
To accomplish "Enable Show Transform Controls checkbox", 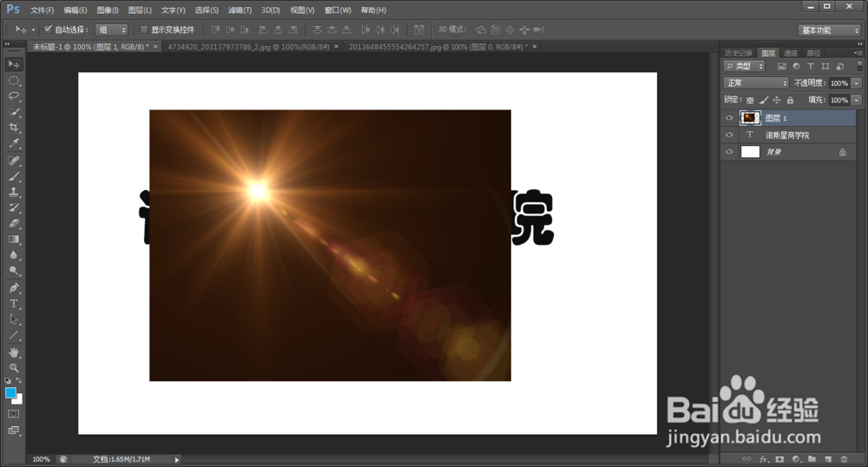I will click(144, 30).
